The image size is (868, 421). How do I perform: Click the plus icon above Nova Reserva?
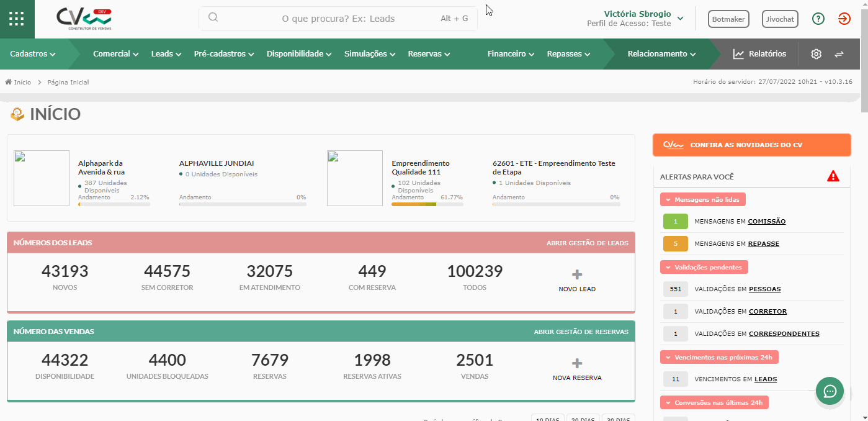click(x=576, y=363)
